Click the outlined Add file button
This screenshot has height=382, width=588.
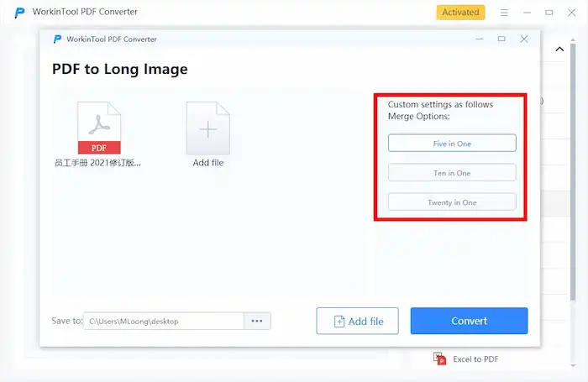[357, 321]
